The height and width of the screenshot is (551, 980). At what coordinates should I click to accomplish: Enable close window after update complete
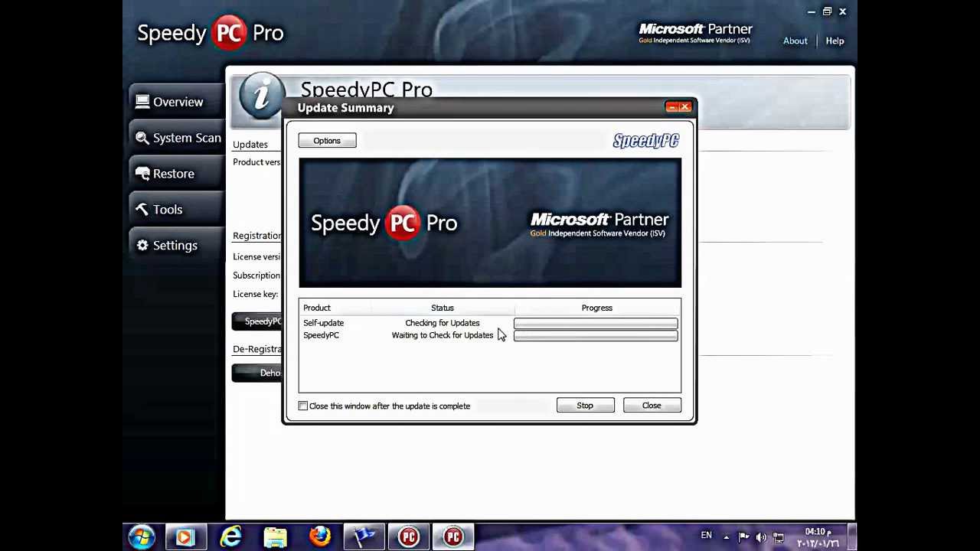click(303, 406)
